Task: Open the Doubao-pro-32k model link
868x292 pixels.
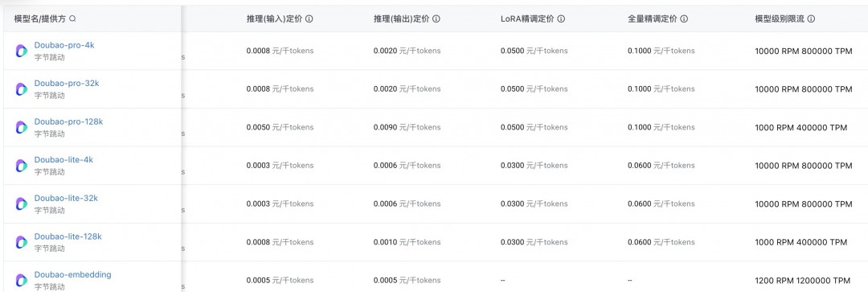Action: click(x=67, y=84)
